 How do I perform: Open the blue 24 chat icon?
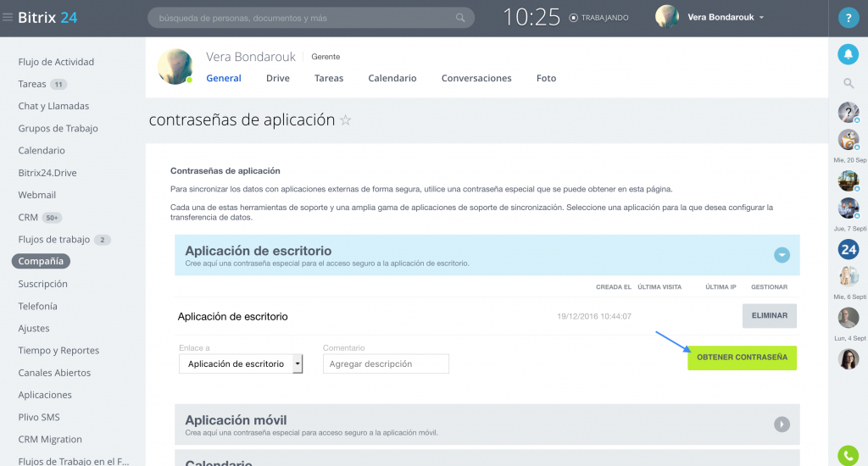(848, 250)
